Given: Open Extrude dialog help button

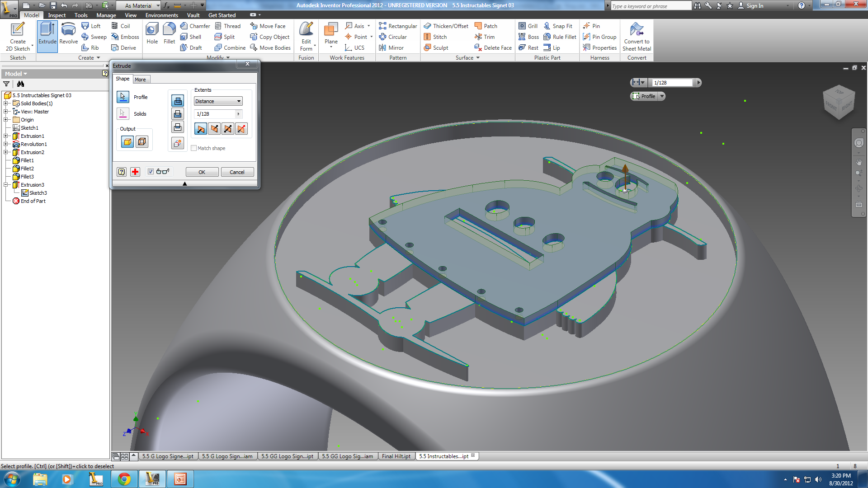Looking at the screenshot, I should 122,172.
